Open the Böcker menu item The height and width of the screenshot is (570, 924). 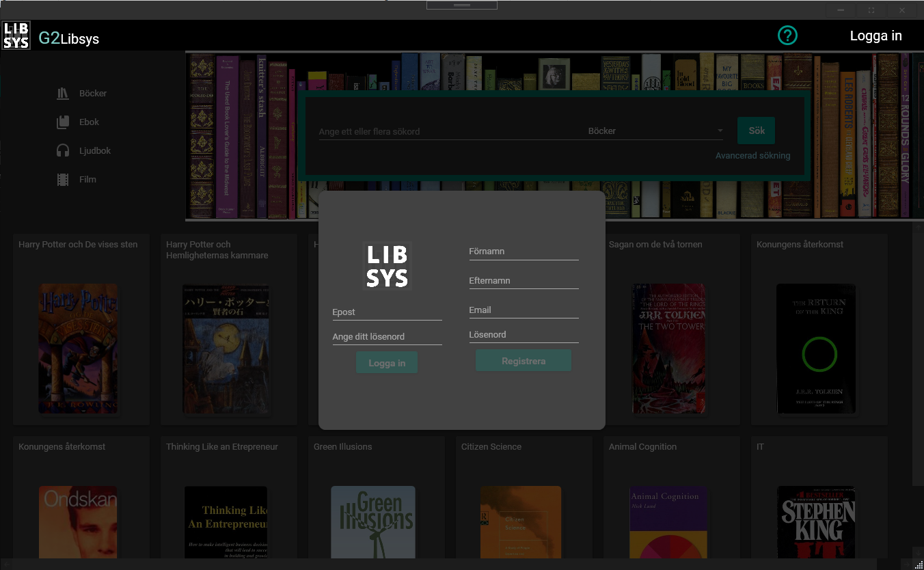pyautogui.click(x=93, y=94)
